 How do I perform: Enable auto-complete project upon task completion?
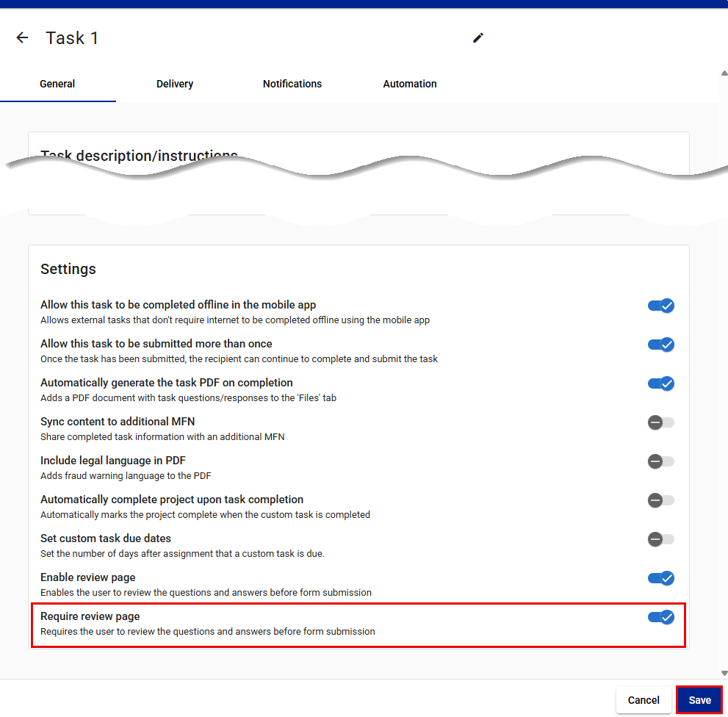(660, 500)
